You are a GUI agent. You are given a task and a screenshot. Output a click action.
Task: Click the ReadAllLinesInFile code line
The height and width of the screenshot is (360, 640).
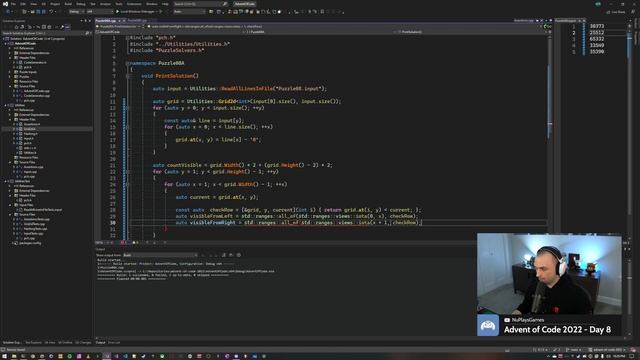coord(240,89)
